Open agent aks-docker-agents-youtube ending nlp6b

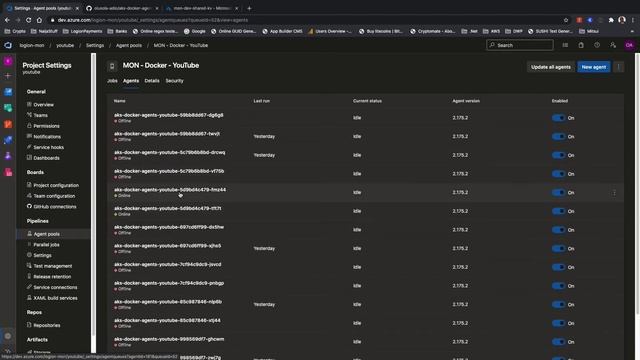(168, 302)
